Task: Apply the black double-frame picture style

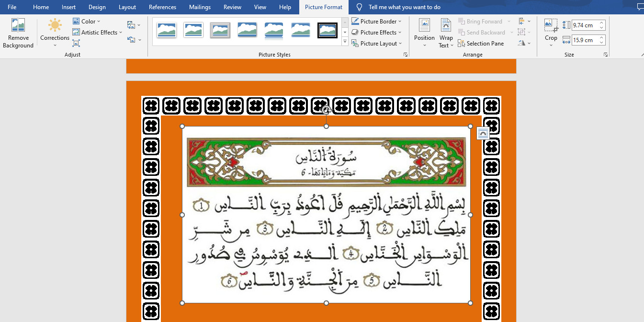Action: (x=328, y=30)
